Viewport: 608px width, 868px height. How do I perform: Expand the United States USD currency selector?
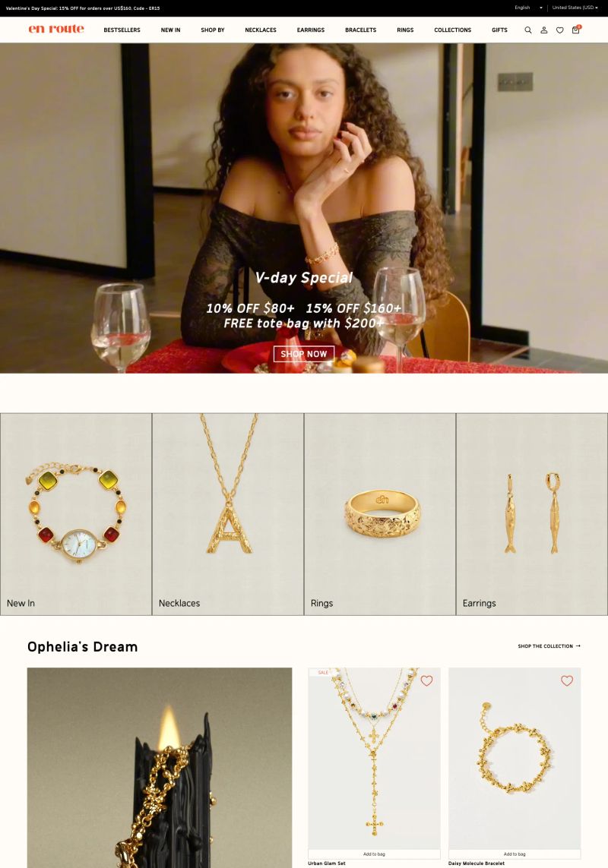coord(575,8)
